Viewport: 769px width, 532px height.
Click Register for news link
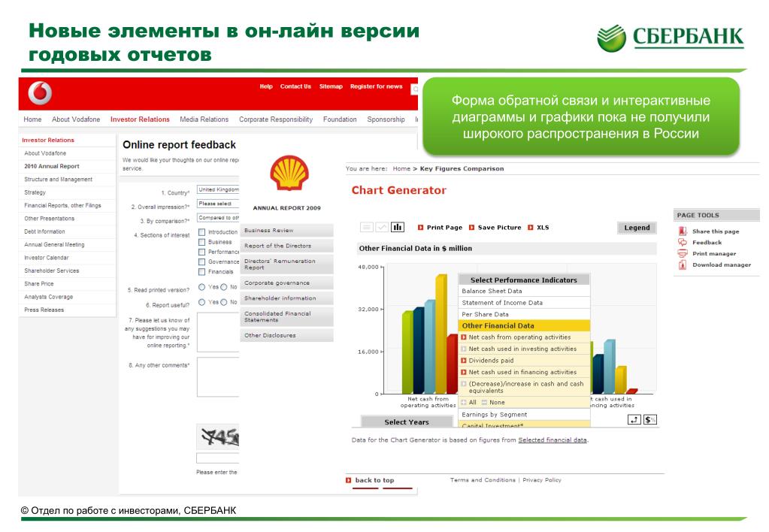pyautogui.click(x=376, y=86)
